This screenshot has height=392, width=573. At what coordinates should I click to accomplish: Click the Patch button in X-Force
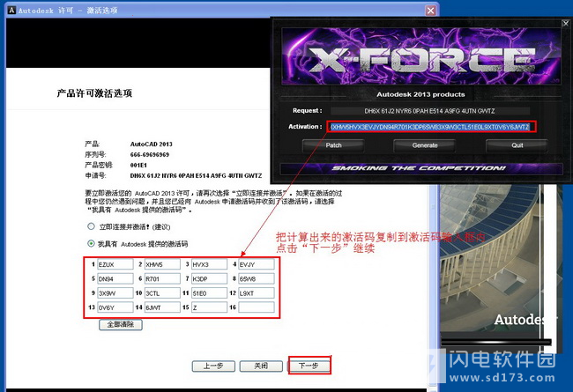click(x=333, y=145)
